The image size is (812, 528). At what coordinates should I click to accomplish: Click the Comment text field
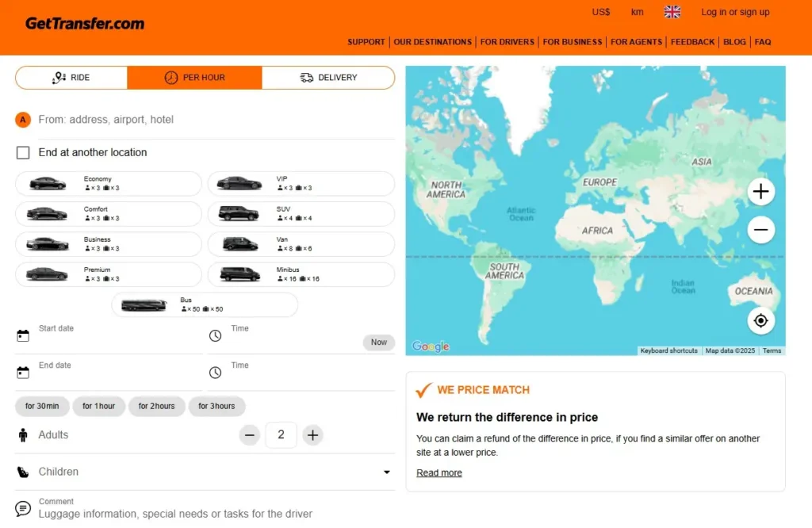click(216, 509)
